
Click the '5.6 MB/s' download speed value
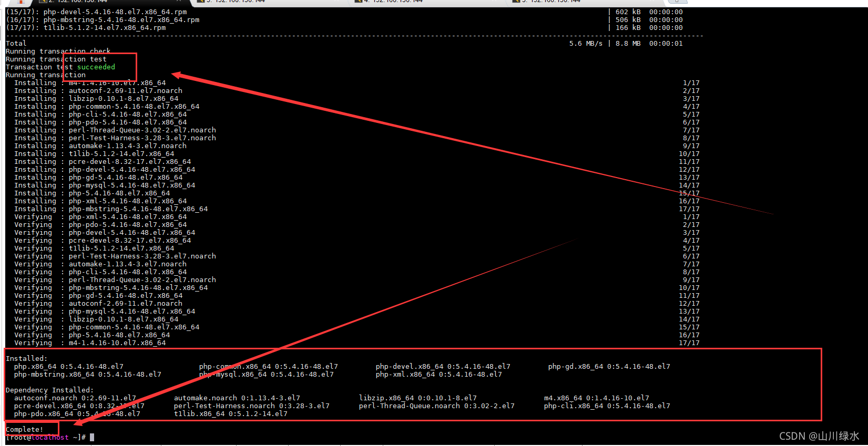pyautogui.click(x=586, y=43)
